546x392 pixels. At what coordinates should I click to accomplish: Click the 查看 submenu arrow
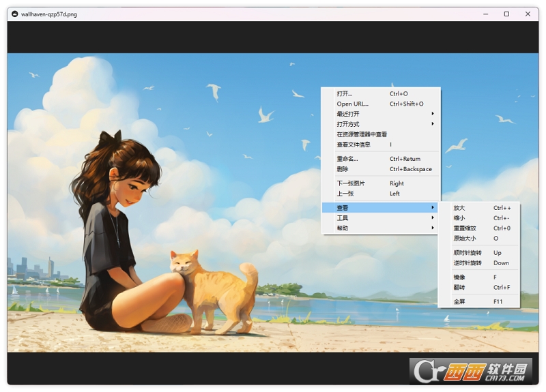tap(433, 208)
